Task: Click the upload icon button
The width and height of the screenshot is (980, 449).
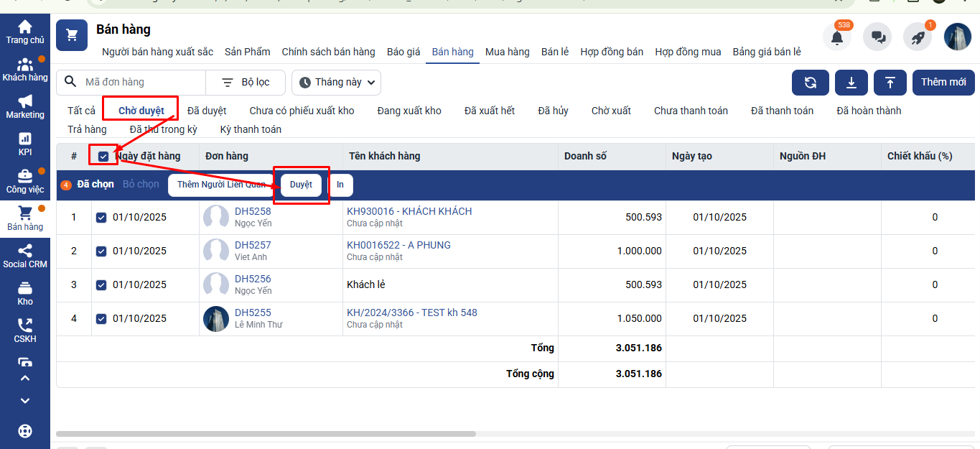Action: pyautogui.click(x=890, y=83)
